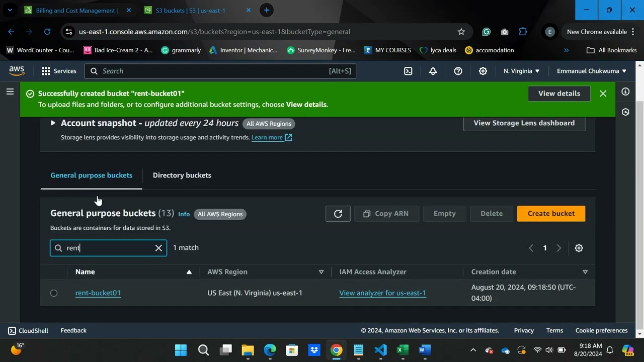
Task: Open the info panel icon on right edge
Action: [625, 92]
